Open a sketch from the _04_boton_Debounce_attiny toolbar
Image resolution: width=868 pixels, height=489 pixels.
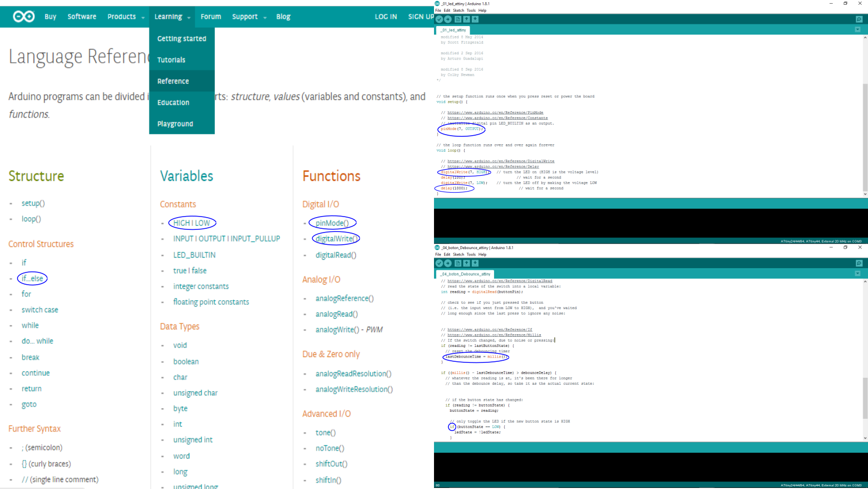tap(466, 263)
